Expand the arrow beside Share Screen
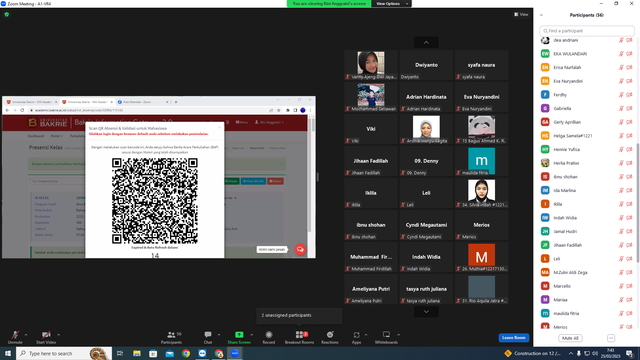 tap(251, 335)
